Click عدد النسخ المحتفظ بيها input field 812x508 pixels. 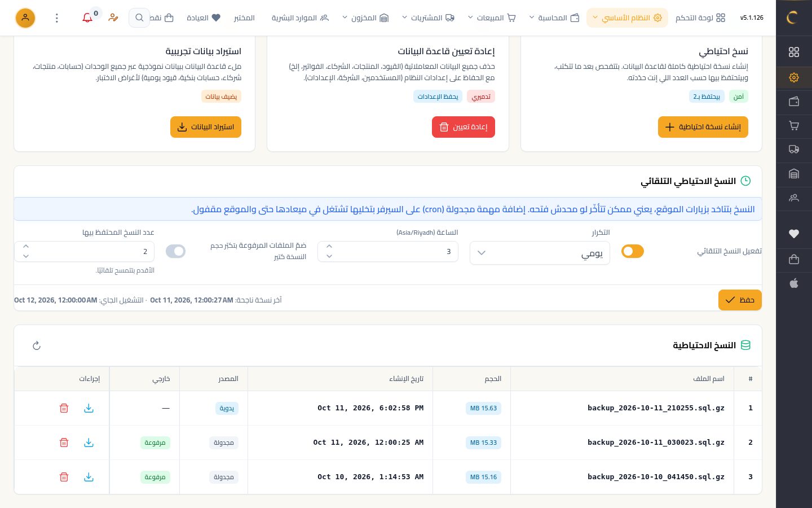[84, 252]
